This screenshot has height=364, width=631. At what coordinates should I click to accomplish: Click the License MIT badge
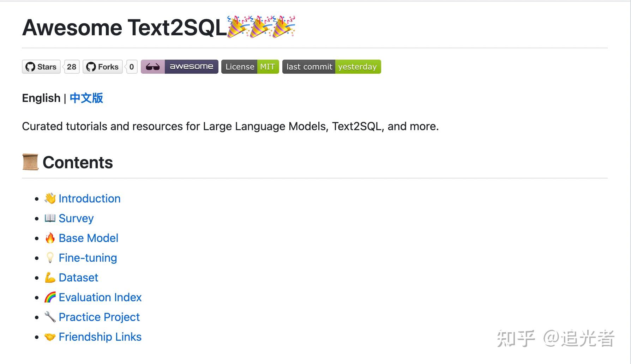tap(250, 66)
